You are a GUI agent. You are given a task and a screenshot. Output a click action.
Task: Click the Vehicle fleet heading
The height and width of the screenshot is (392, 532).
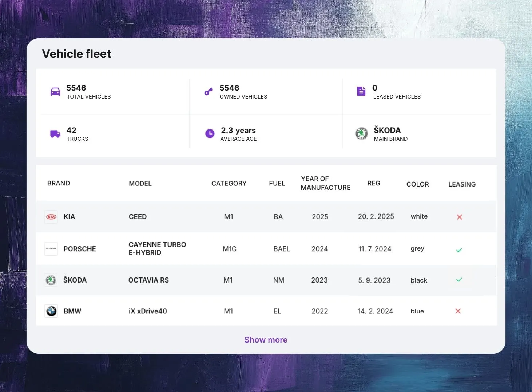tap(76, 54)
